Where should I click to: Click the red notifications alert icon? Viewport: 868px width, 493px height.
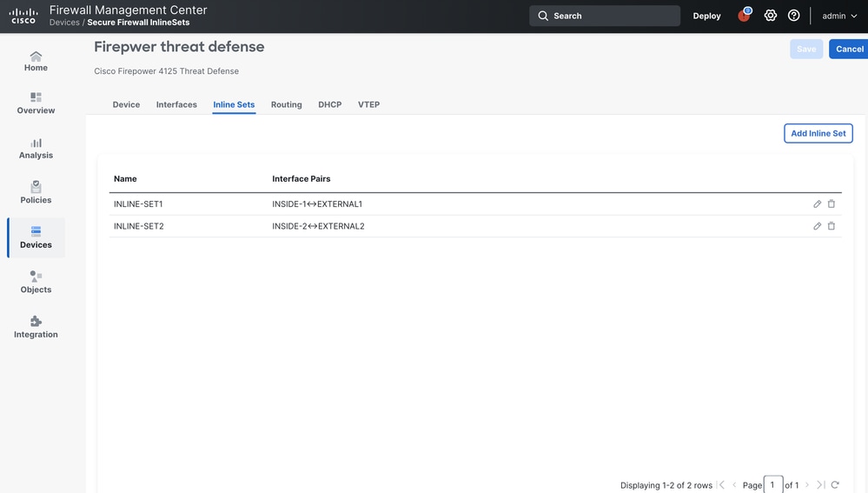coord(744,16)
